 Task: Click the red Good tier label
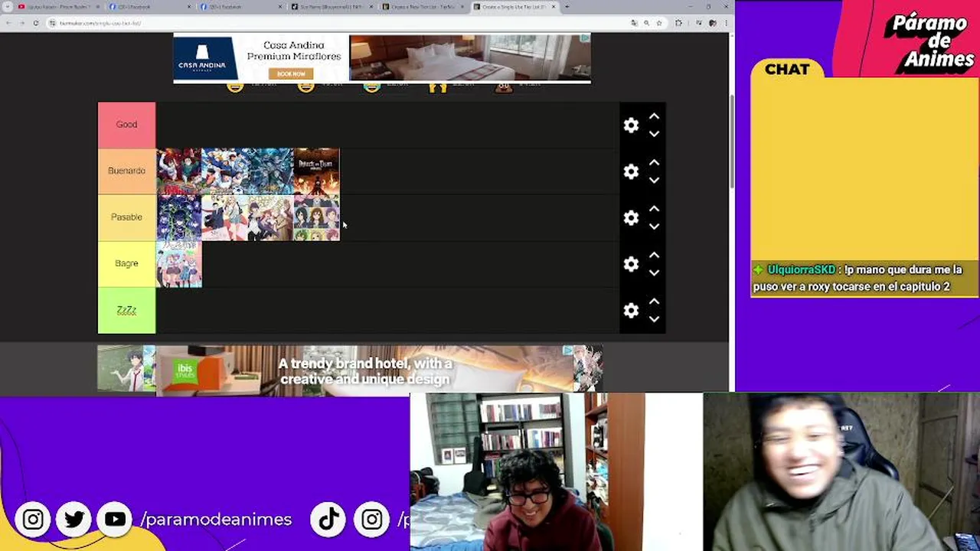[126, 125]
